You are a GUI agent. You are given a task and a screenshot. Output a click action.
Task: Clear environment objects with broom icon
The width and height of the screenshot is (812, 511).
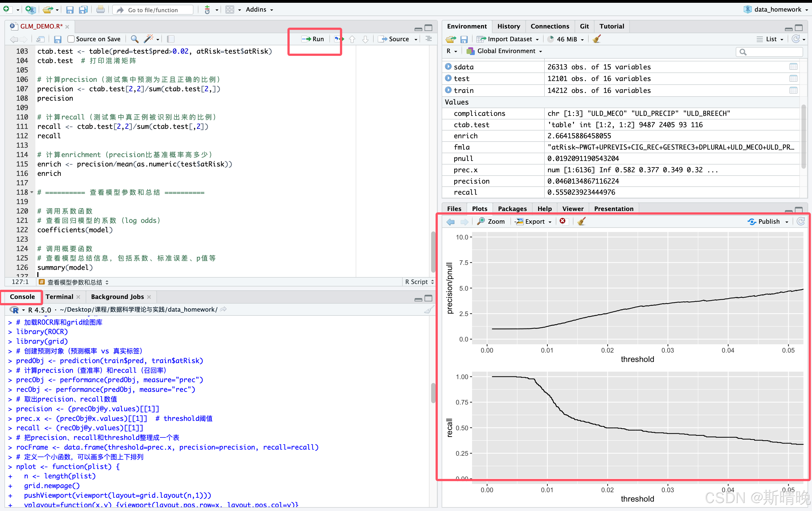[x=596, y=39]
